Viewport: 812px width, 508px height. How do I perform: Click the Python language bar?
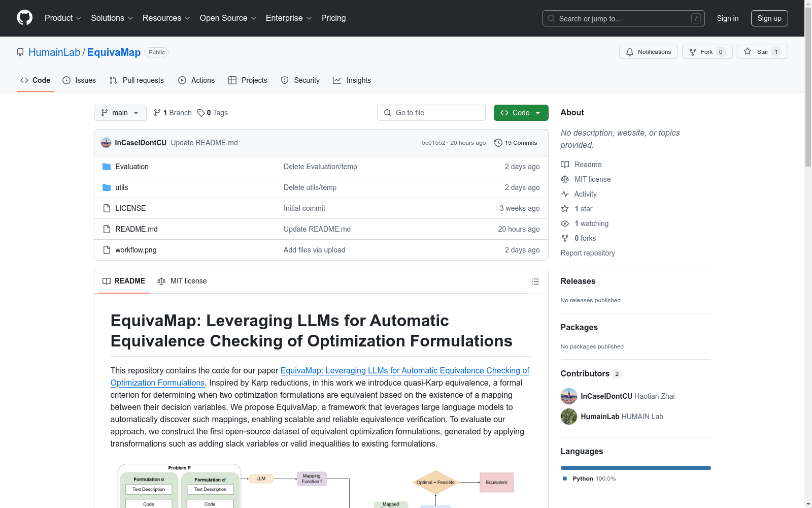click(636, 468)
